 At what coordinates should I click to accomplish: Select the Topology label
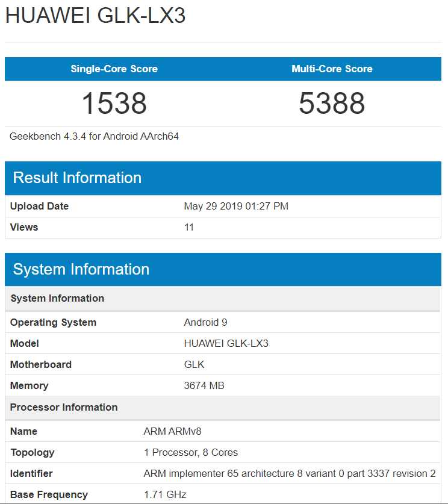[33, 453]
